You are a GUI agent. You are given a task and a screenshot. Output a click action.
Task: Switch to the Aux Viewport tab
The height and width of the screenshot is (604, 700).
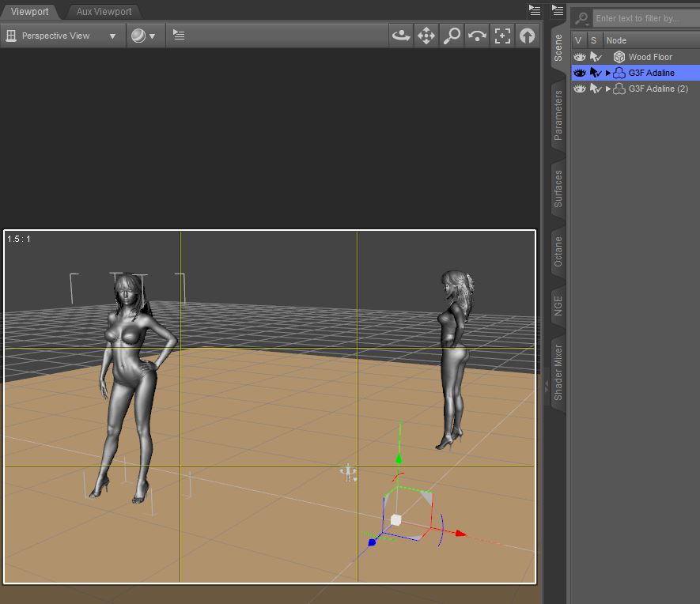(x=104, y=12)
